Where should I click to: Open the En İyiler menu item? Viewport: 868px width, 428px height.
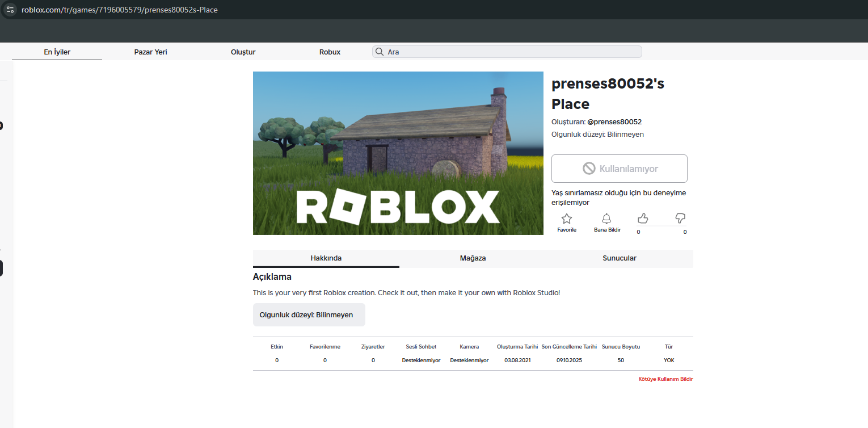pos(57,52)
